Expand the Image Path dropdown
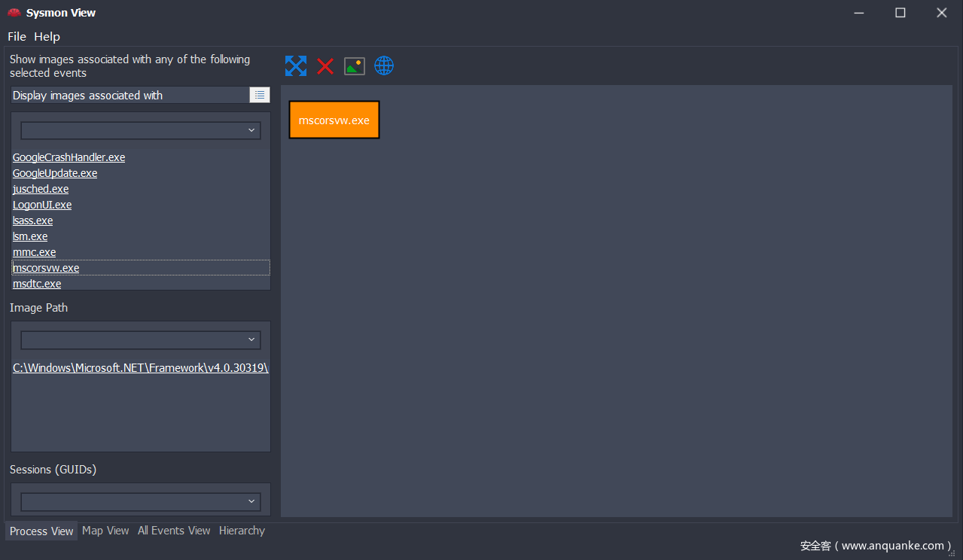The image size is (963, 560). 141,340
